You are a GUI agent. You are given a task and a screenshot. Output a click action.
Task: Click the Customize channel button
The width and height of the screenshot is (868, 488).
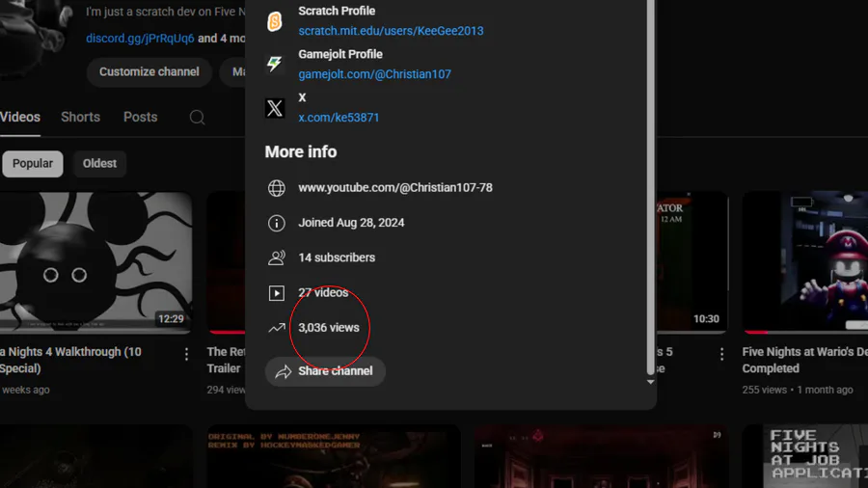pyautogui.click(x=149, y=72)
